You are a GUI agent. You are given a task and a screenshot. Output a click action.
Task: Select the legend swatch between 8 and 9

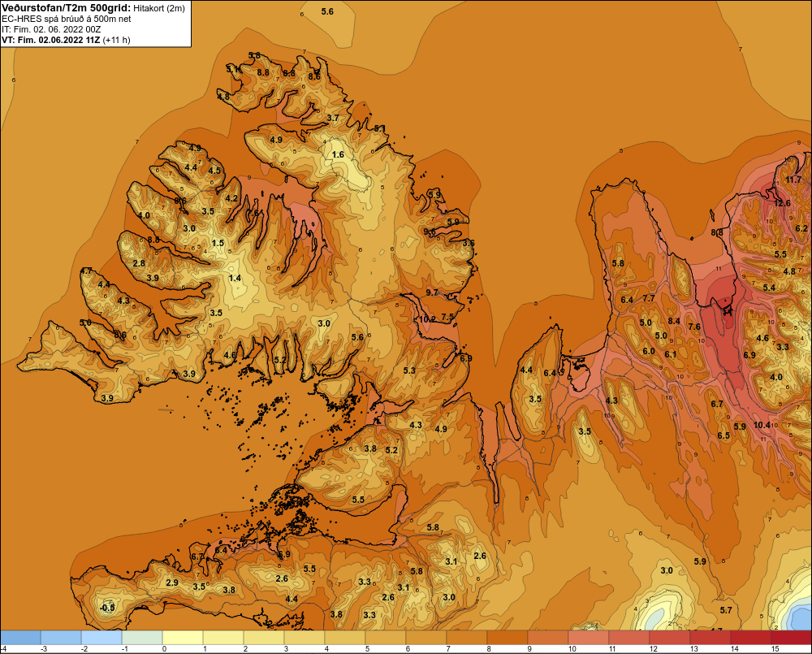tap(508, 637)
